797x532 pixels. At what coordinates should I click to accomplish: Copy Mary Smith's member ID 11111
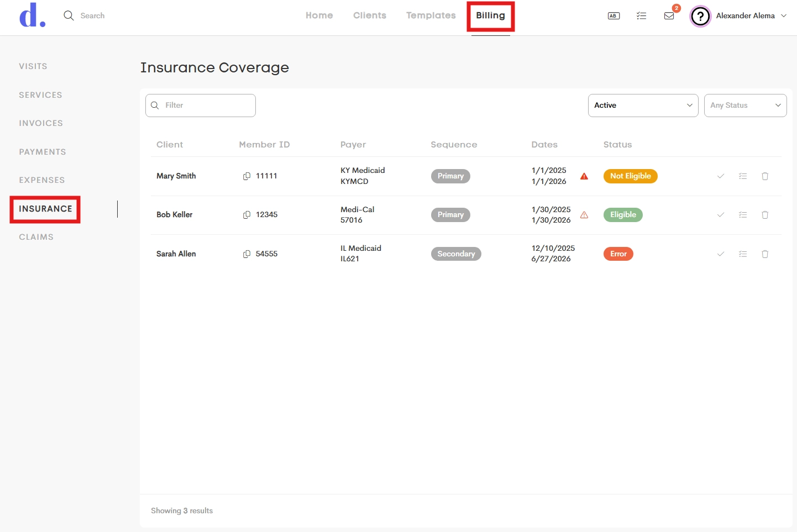click(x=247, y=176)
